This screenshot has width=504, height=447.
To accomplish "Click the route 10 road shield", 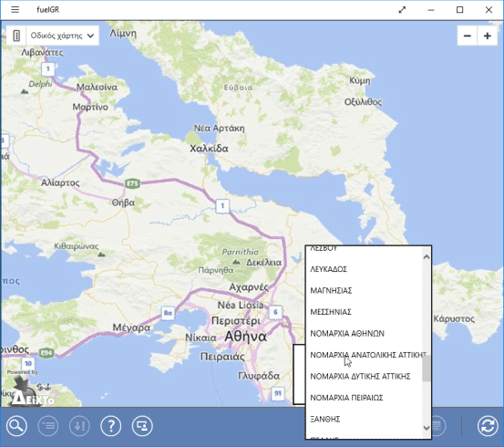I will click(x=28, y=364).
